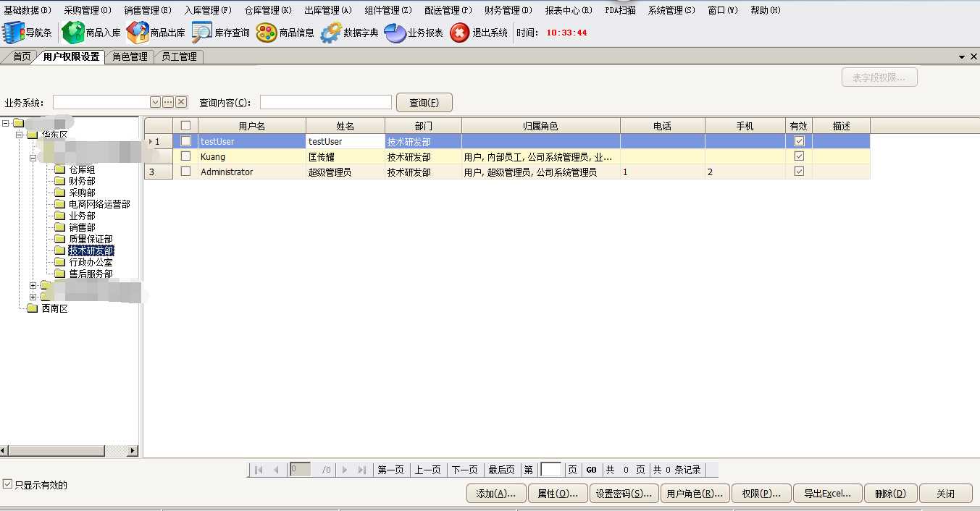Collapse the topmost root tree node
This screenshot has height=511, width=980.
[x=6, y=123]
